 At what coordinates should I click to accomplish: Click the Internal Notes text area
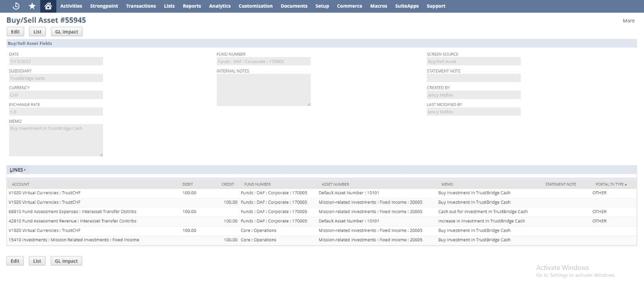[263, 90]
